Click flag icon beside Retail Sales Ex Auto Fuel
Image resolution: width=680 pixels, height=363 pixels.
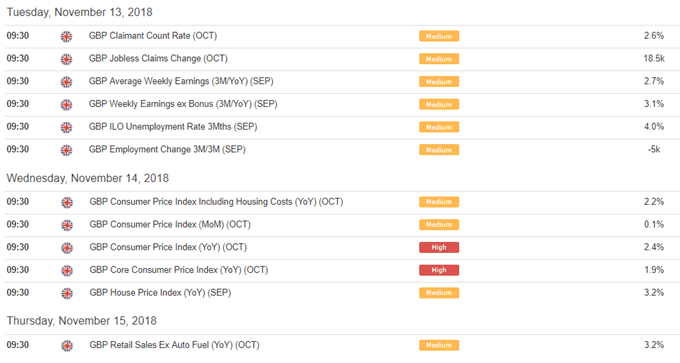coord(67,346)
